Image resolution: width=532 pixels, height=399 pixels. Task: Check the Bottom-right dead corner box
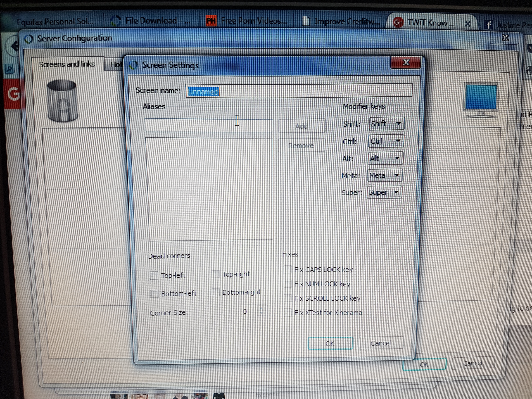click(x=215, y=293)
